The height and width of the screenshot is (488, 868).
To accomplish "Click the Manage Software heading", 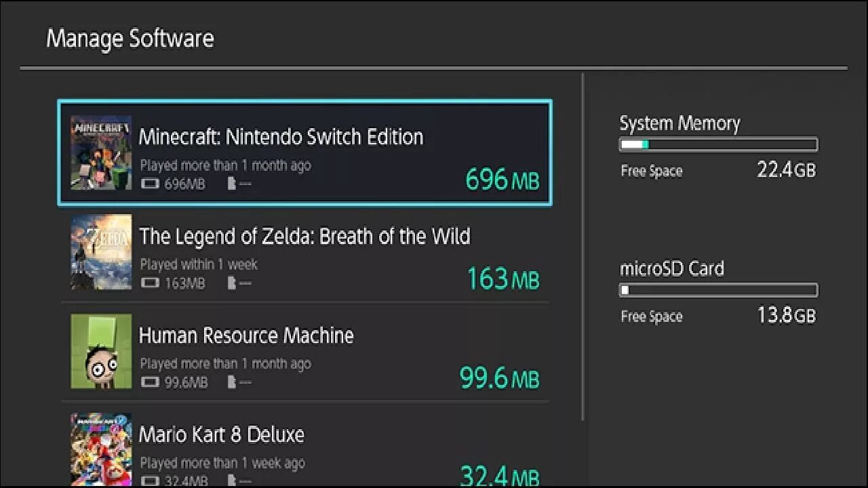I will 130,38.
